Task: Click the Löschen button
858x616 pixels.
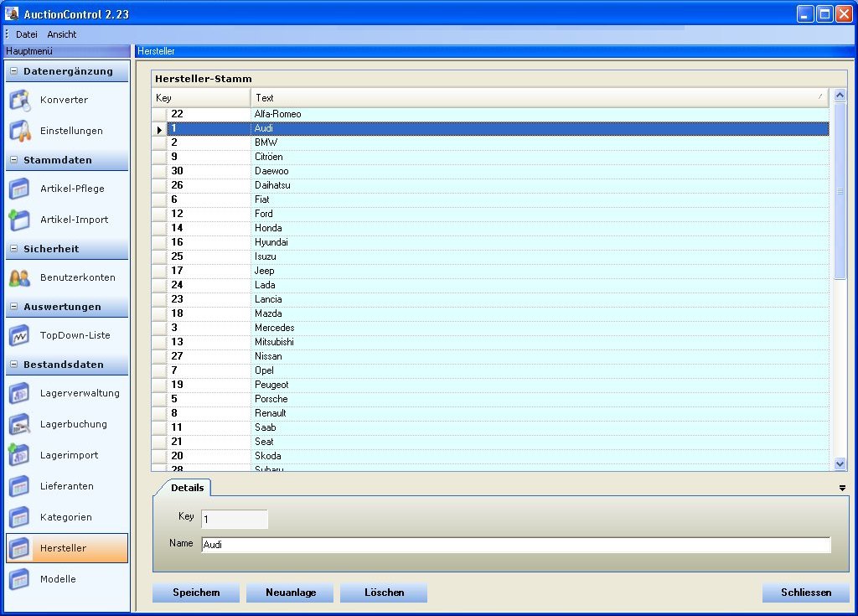Action: coord(384,593)
